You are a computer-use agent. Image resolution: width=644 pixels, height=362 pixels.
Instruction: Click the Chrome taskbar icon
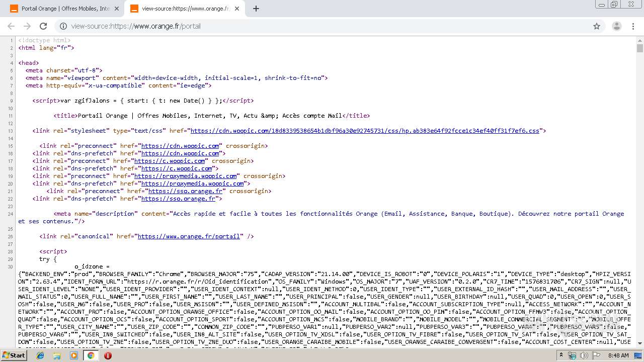[x=91, y=355]
